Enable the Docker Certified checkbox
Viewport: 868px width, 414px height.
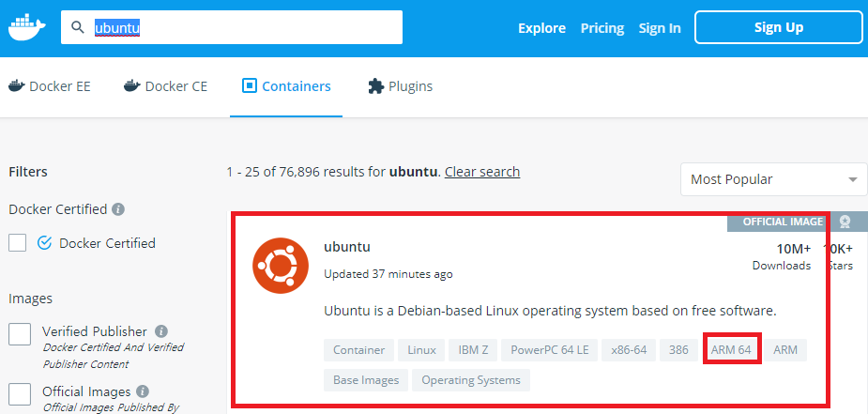[x=17, y=242]
